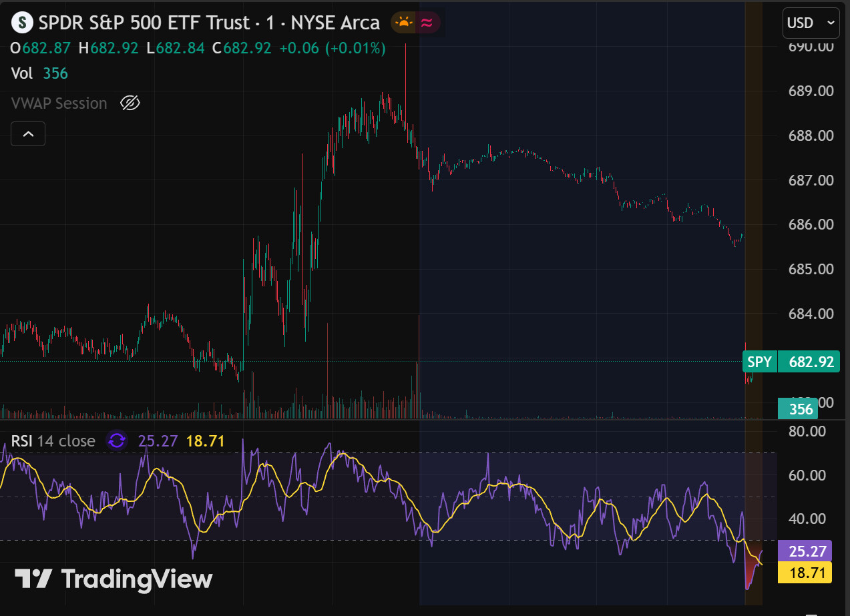Click the low price value L682.84
Viewport: 850px width, 616px height.
click(175, 48)
